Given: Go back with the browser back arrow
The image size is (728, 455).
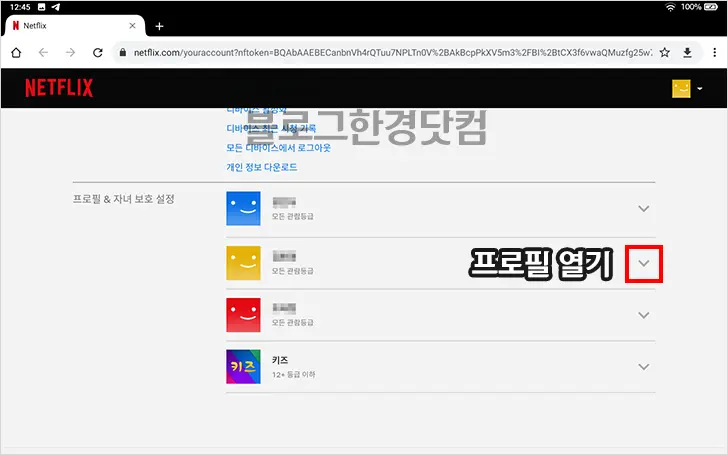Looking at the screenshot, I should tap(43, 52).
